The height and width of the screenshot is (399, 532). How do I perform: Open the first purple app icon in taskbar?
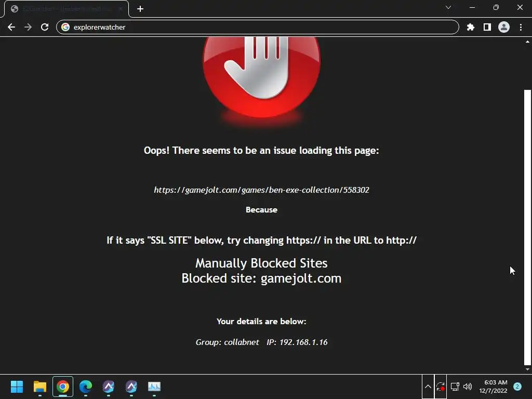109,387
